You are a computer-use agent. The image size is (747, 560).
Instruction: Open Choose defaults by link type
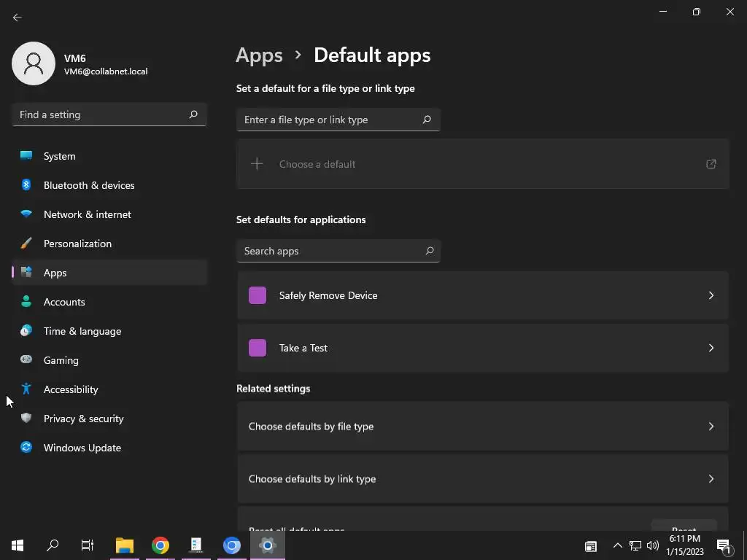482,479
